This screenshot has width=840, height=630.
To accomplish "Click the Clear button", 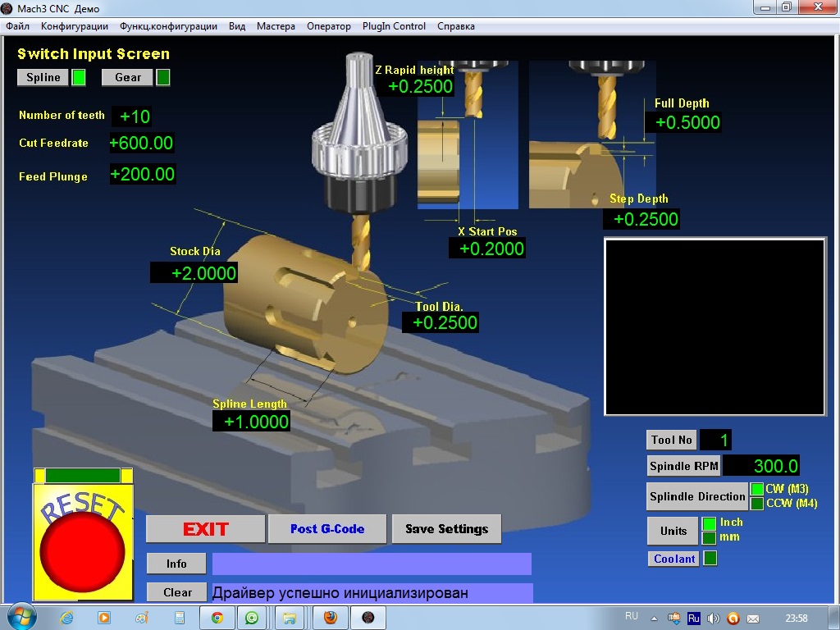I will coord(176,592).
